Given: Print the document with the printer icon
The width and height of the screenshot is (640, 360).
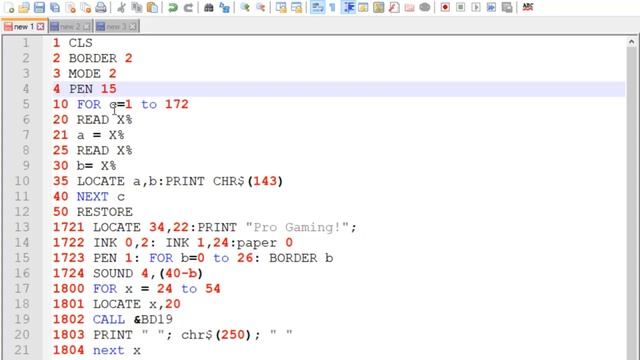Looking at the screenshot, I should tap(101, 7).
